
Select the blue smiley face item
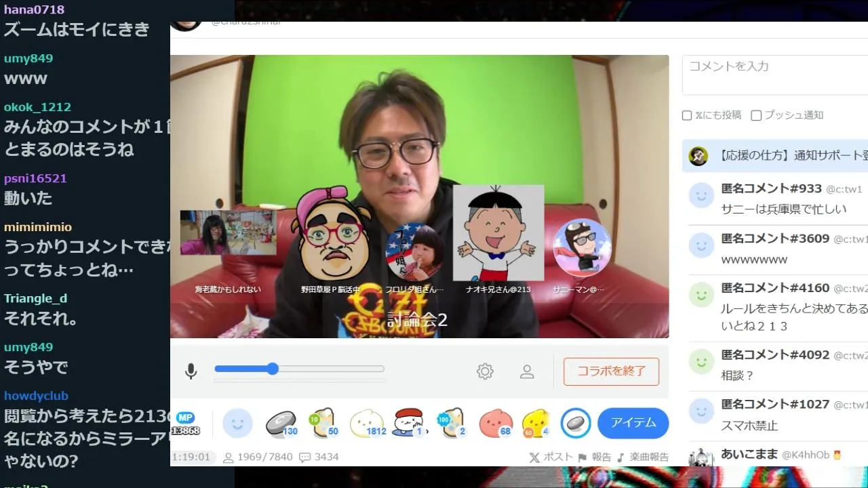[237, 424]
